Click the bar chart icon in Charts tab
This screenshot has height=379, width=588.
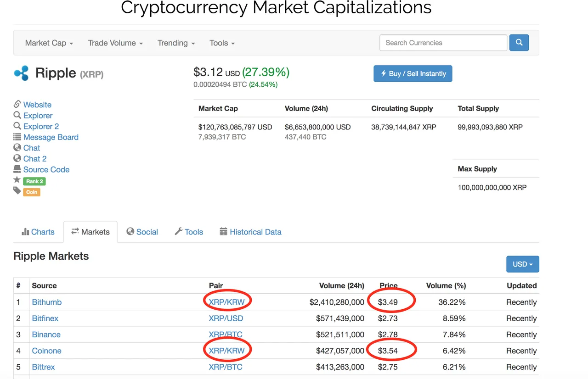25,232
